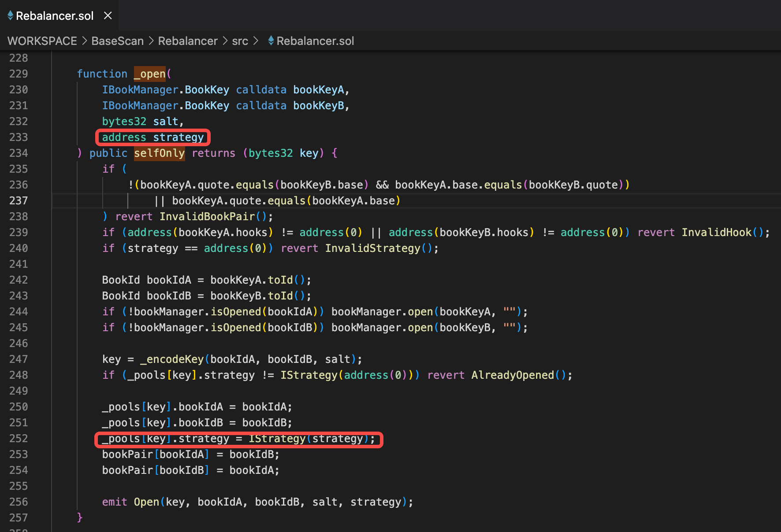Click the selfOnly modifier
This screenshot has width=781, height=532.
tap(159, 153)
